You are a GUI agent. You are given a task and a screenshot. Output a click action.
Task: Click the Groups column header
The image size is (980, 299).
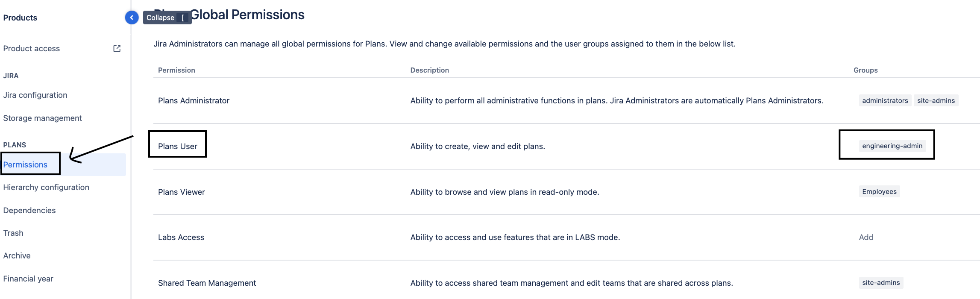866,70
